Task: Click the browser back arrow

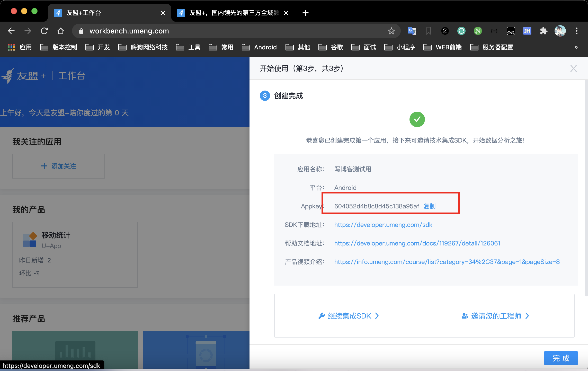Action: [x=11, y=31]
